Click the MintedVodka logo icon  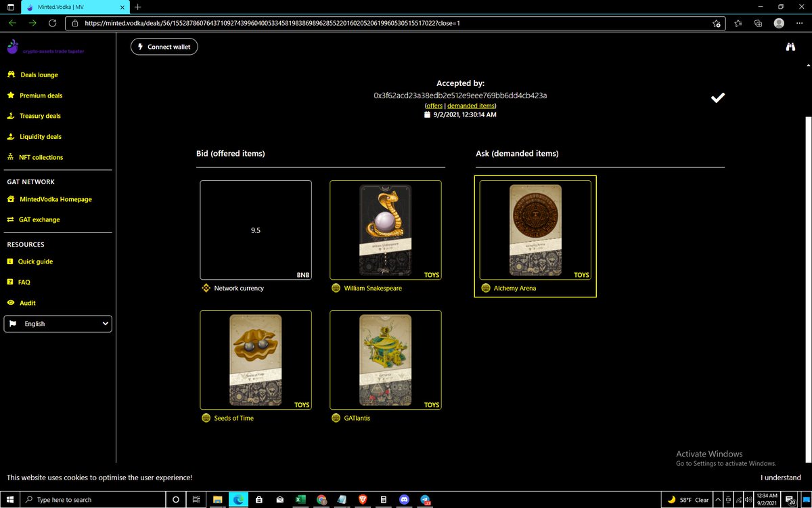click(x=13, y=47)
